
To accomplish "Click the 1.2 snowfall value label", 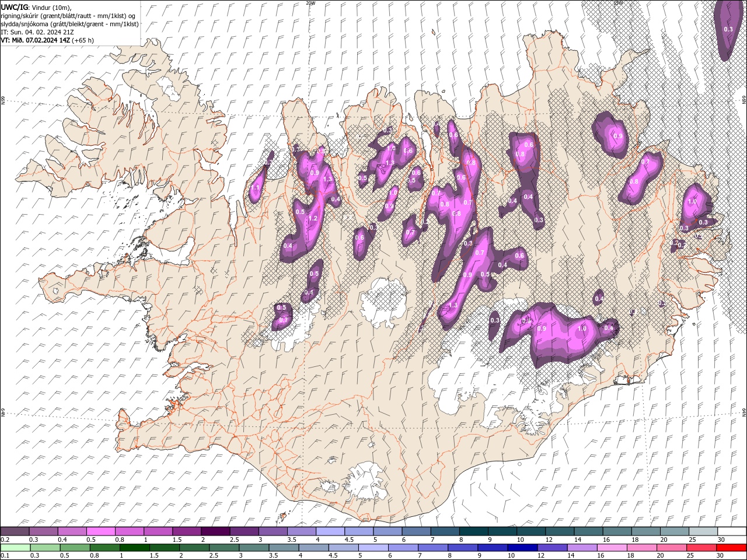I will (312, 219).
